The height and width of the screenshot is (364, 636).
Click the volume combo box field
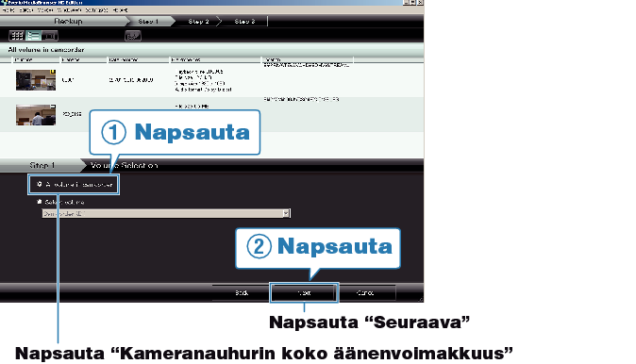coord(166,213)
